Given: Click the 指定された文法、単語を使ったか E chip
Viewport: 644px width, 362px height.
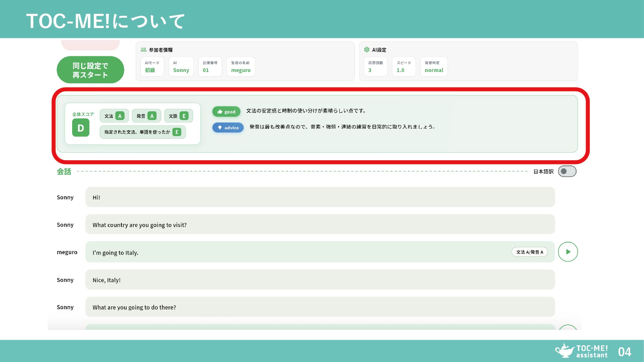Looking at the screenshot, I should 143,132.
